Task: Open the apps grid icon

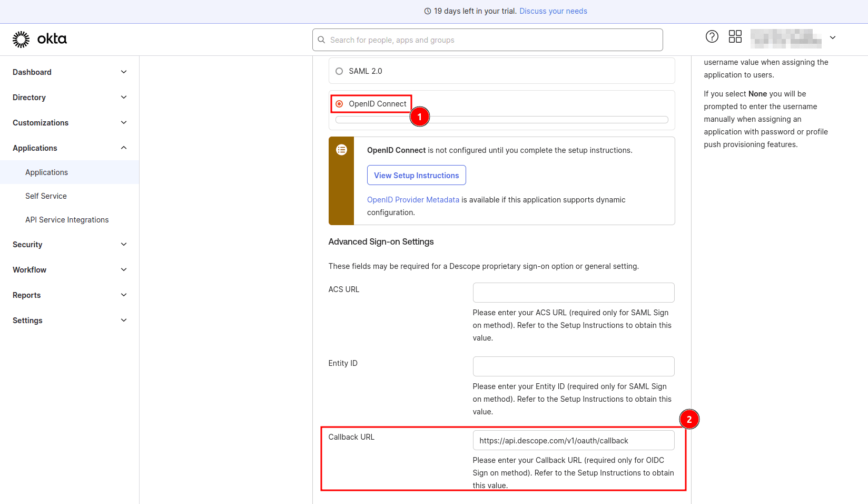Action: tap(735, 36)
